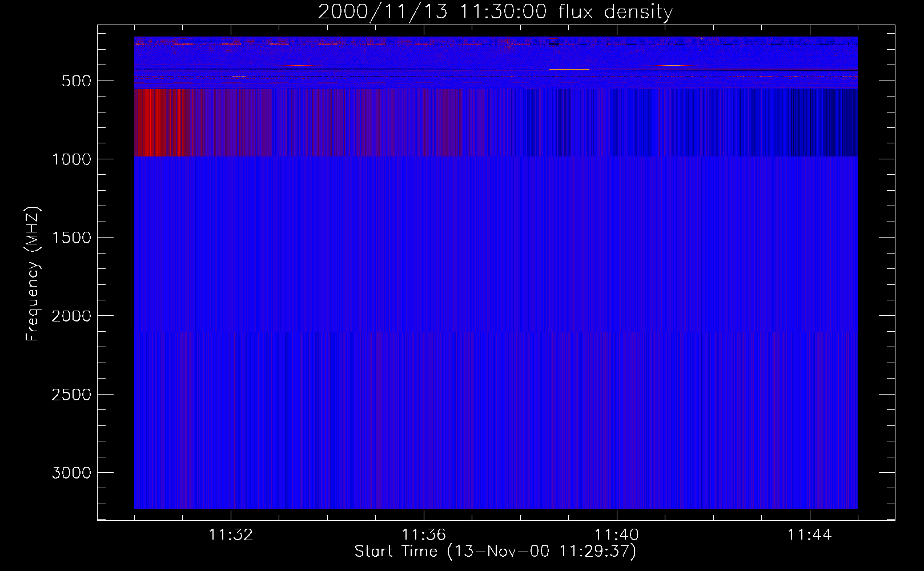Click the 11:32 time tick label

coord(231,535)
